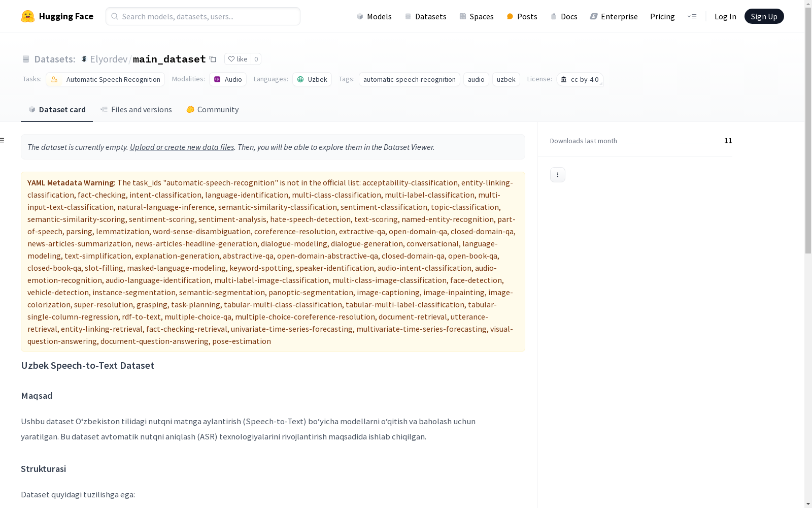812x508 pixels.
Task: Click the Datasets: breadcrumb label
Action: point(55,59)
